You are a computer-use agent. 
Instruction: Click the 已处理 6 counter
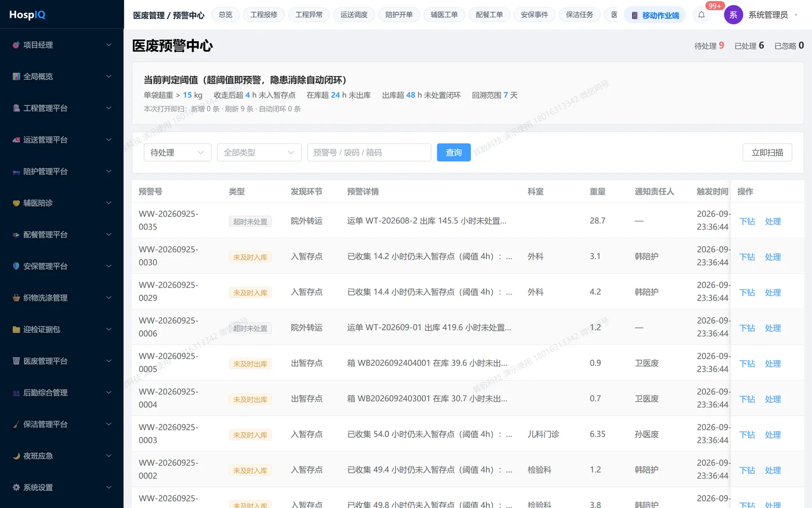749,46
